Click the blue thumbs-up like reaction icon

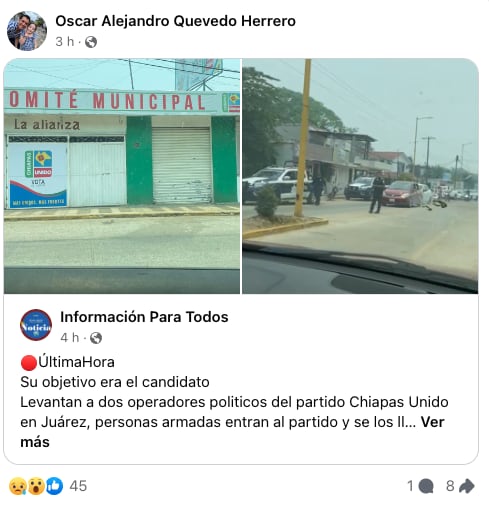(x=54, y=486)
